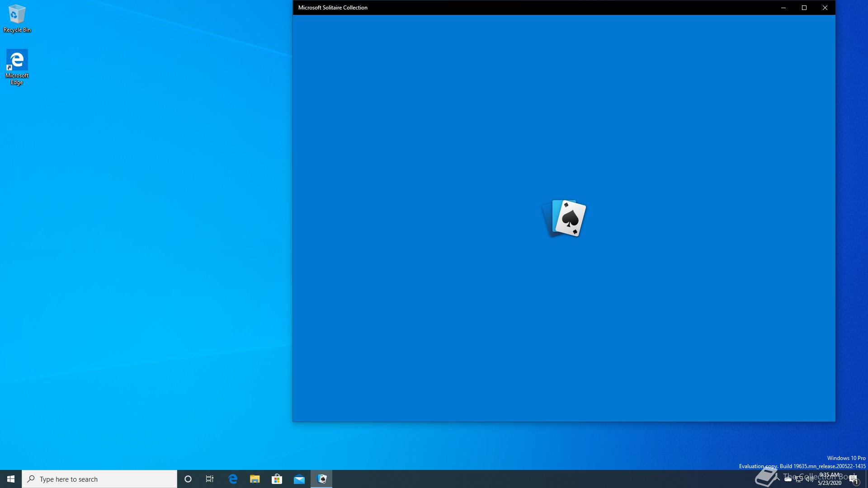The width and height of the screenshot is (868, 488).
Task: Maximize the Microsoft Solitaire Collection window
Action: click(x=804, y=8)
